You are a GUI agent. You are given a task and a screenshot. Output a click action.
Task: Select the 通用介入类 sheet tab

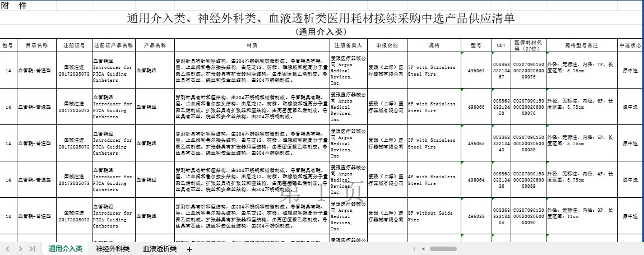pos(65,249)
